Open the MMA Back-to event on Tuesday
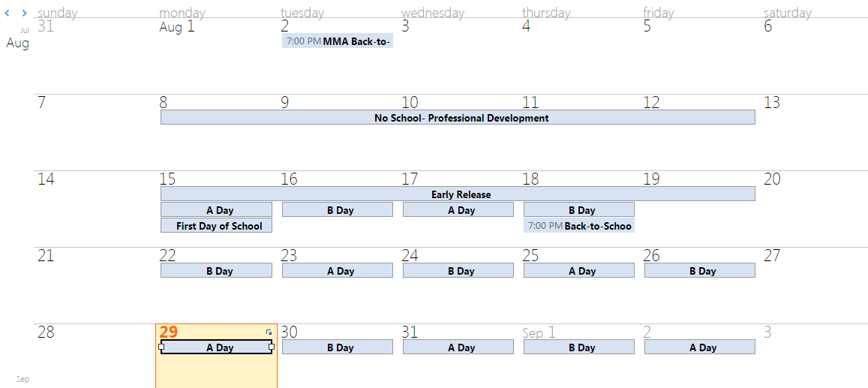This screenshot has height=388, width=868. click(x=338, y=41)
